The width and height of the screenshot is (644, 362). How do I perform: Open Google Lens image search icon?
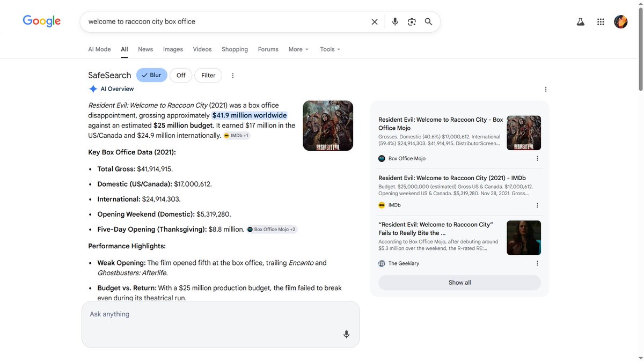412,22
